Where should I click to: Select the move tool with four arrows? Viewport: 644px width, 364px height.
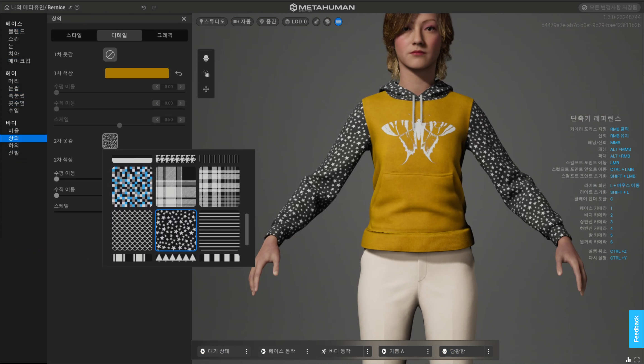pyautogui.click(x=206, y=89)
